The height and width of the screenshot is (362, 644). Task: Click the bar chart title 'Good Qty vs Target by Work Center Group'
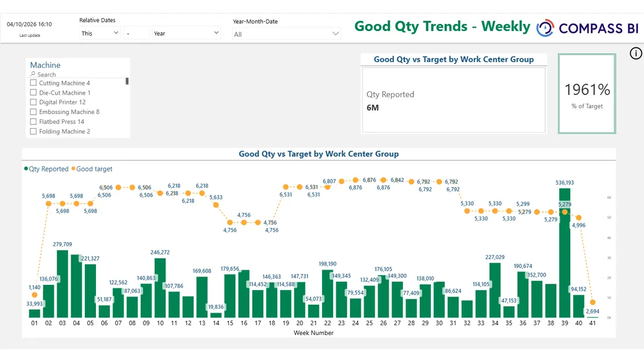pyautogui.click(x=318, y=154)
